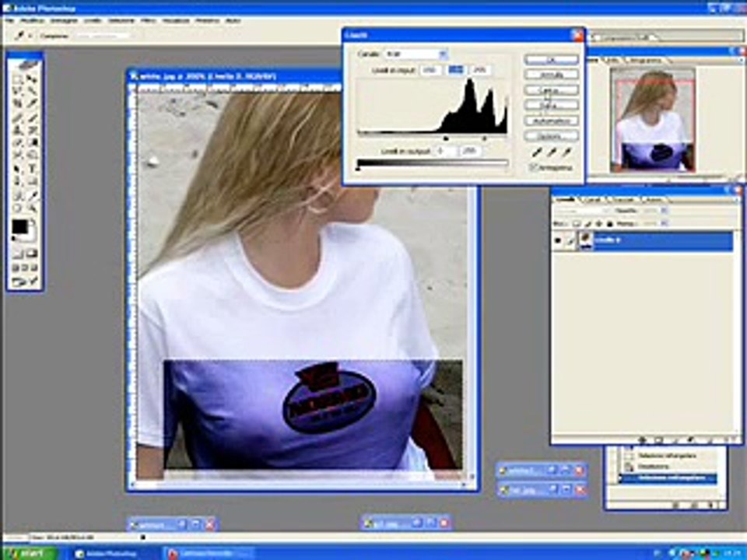The width and height of the screenshot is (747, 560).
Task: Select the Slice tool
Action: (33, 103)
